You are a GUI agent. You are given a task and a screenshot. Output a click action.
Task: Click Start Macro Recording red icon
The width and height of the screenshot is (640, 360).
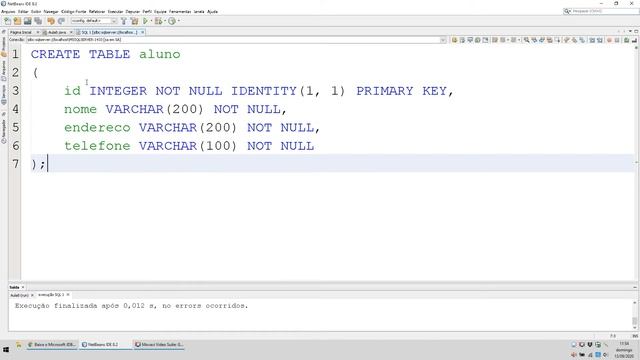click(x=609, y=40)
